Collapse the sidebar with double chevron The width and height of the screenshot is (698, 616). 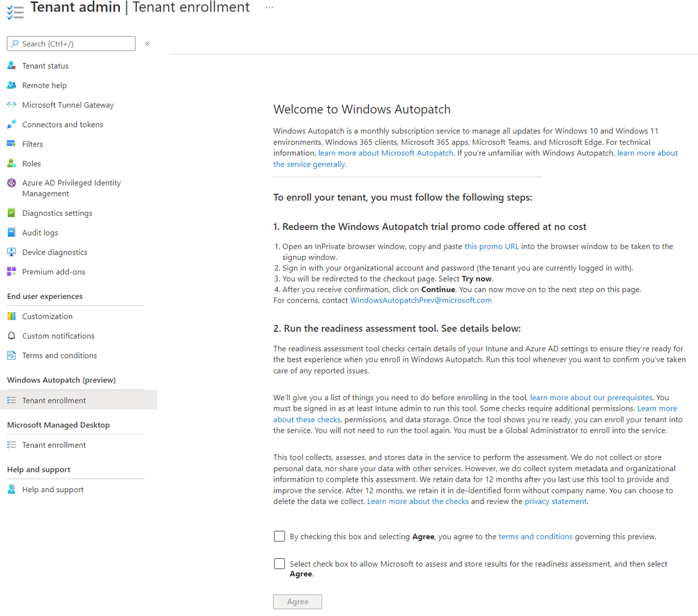click(x=148, y=44)
